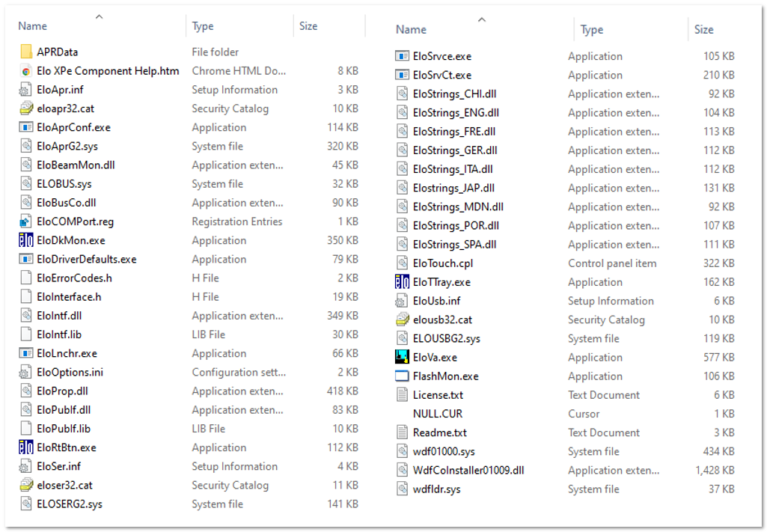767x532 pixels.
Task: Click the APRData folder icon
Action: tap(26, 52)
